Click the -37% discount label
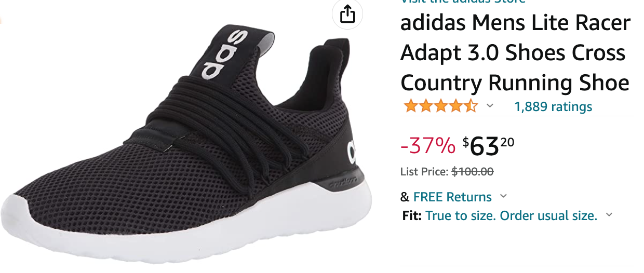 point(428,147)
